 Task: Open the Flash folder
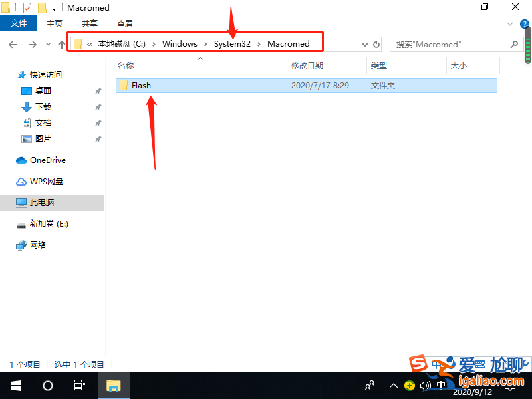click(141, 85)
